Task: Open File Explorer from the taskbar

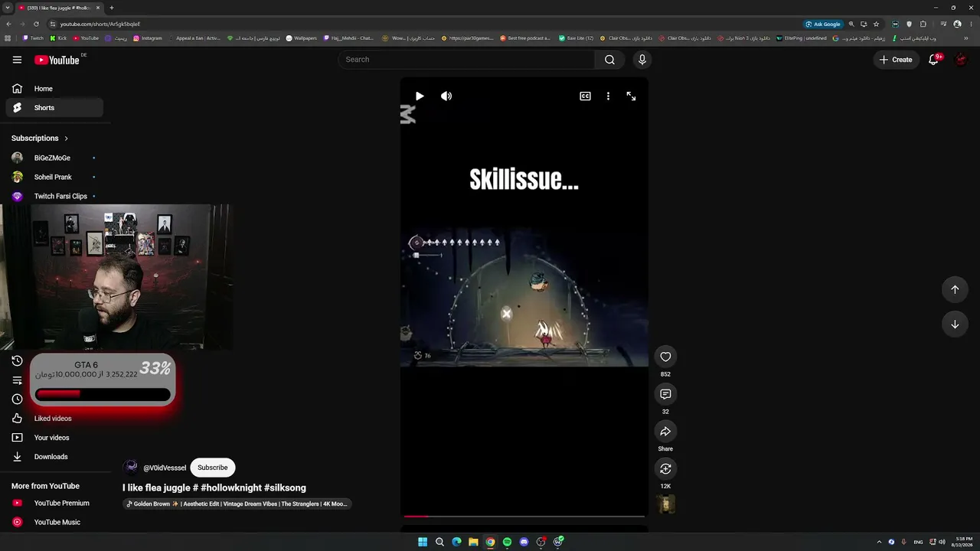Action: coord(473,542)
